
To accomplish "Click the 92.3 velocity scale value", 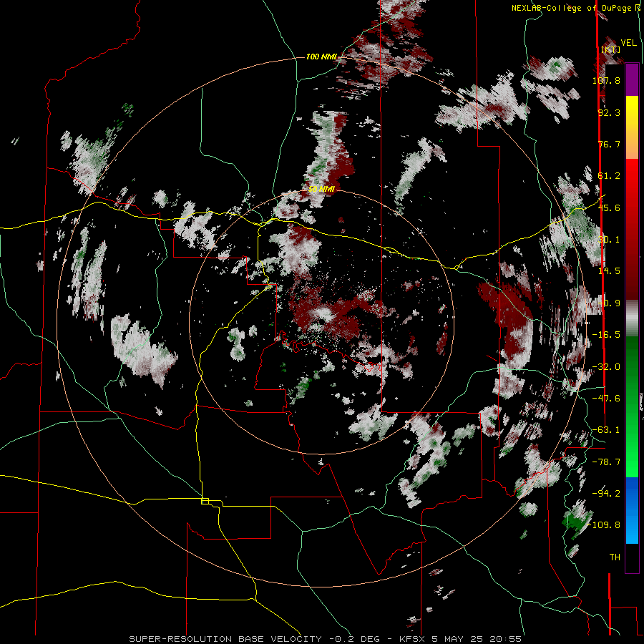I will [609, 112].
